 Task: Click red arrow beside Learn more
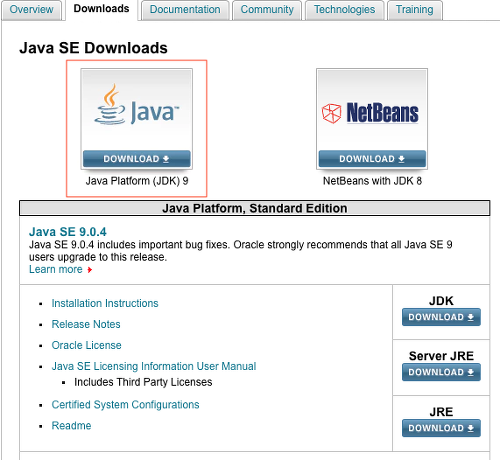coord(89,270)
